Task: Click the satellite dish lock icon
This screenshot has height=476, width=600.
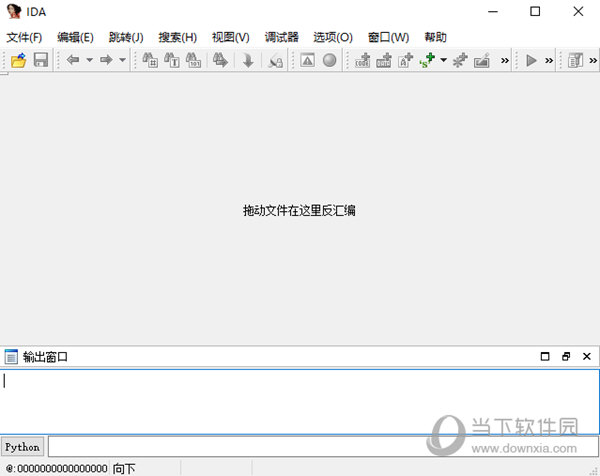Action: (x=275, y=60)
